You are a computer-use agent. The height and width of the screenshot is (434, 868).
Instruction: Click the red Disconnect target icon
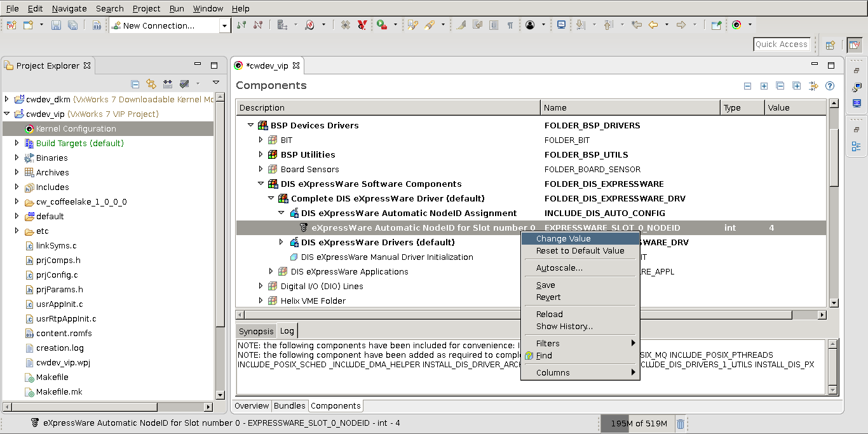point(258,25)
